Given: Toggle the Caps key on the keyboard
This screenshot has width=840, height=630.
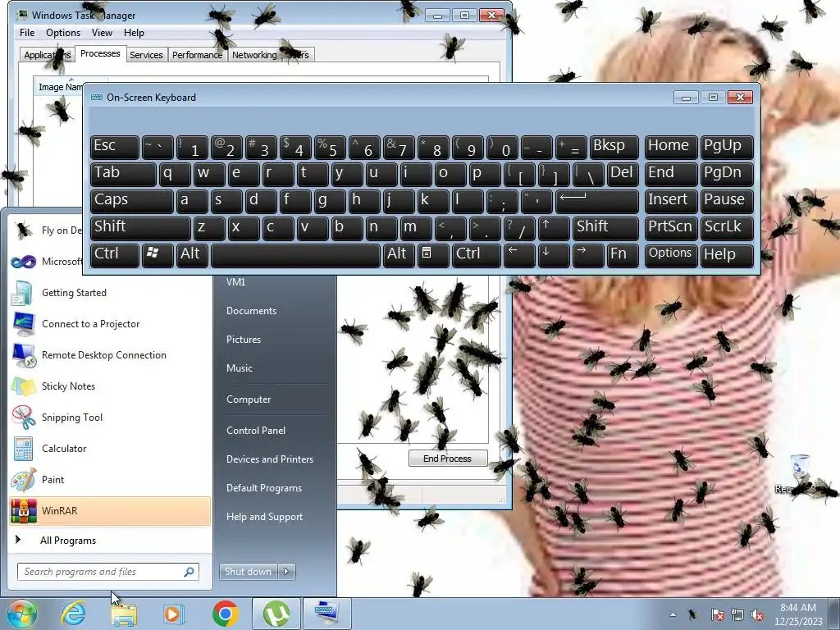Looking at the screenshot, I should click(131, 201).
